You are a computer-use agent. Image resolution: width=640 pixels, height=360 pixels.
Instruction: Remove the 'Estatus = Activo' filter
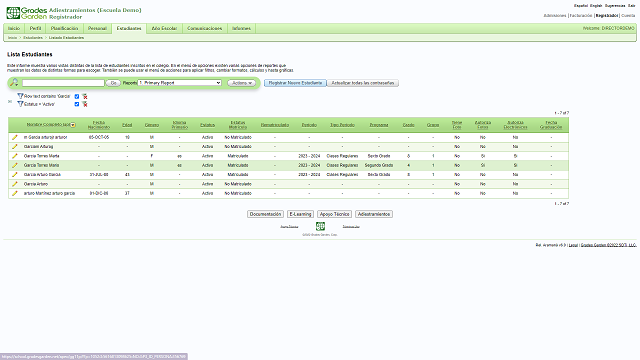pos(85,104)
